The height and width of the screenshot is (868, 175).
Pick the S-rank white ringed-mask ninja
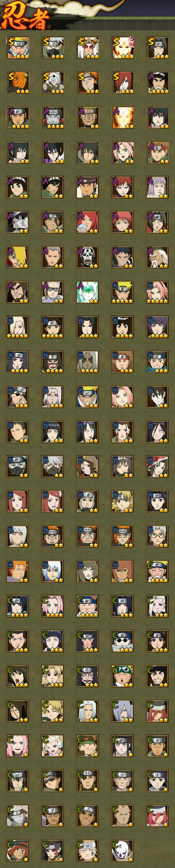(53, 83)
